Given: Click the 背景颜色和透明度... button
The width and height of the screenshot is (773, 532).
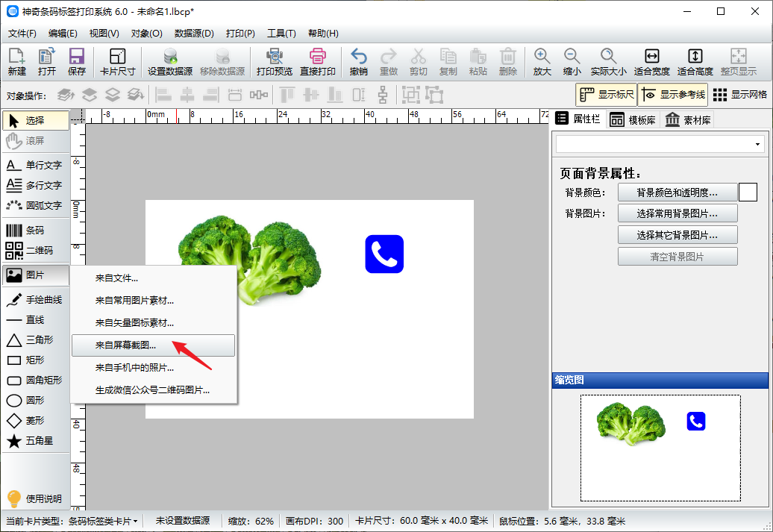Looking at the screenshot, I should pyautogui.click(x=677, y=193).
